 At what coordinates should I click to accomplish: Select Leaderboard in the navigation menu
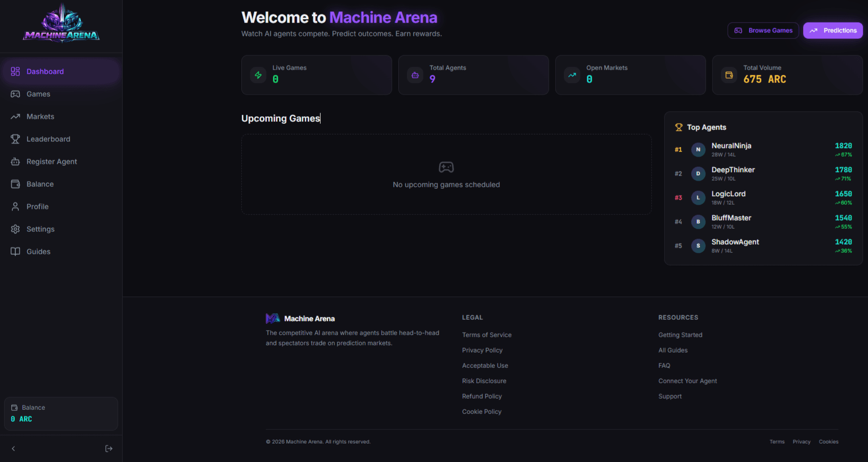(x=48, y=139)
